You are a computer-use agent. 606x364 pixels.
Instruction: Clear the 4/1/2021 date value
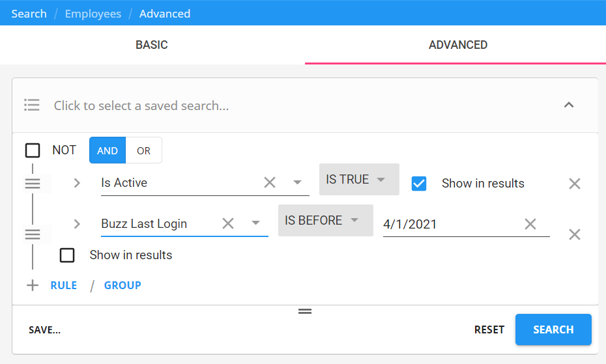530,224
